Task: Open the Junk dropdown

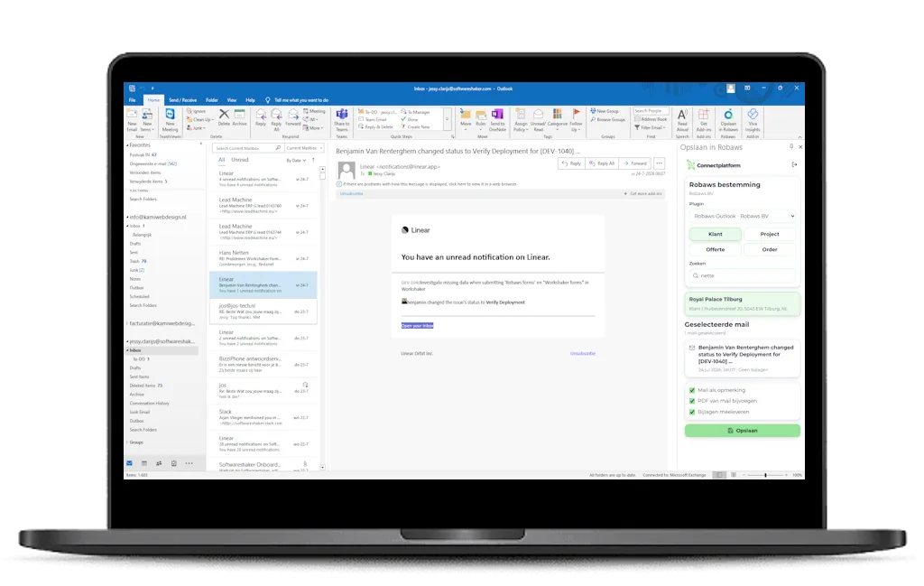Action: tap(196, 128)
